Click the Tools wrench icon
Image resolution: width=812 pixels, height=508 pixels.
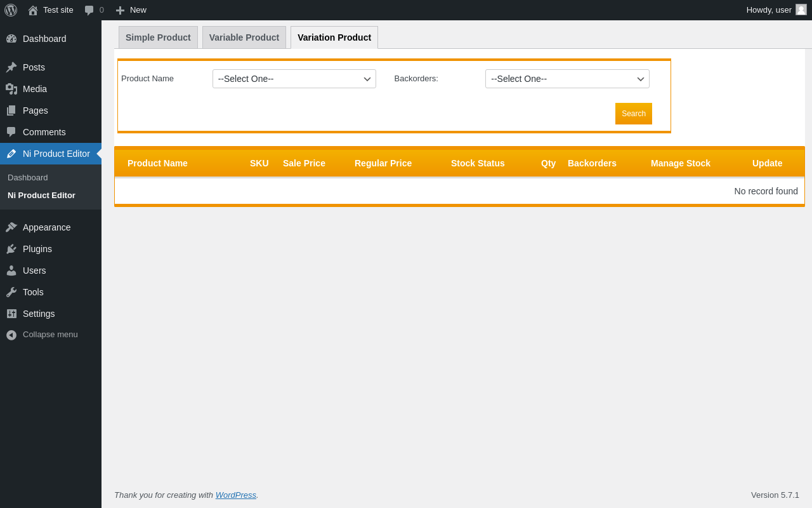(11, 292)
